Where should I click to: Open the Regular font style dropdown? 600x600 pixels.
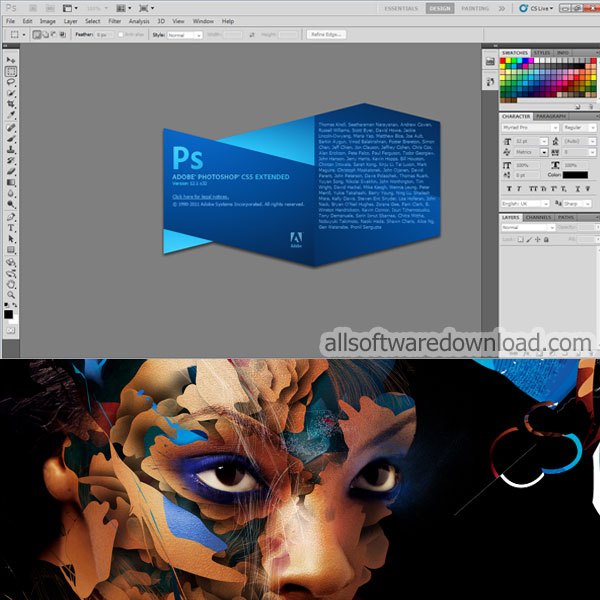579,127
